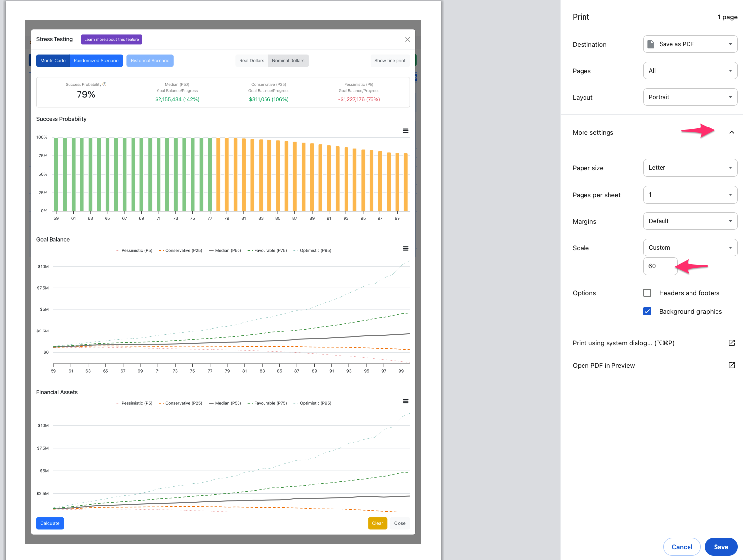Select the Randomized Scenario tab
This screenshot has height=560, width=743.
(x=96, y=61)
